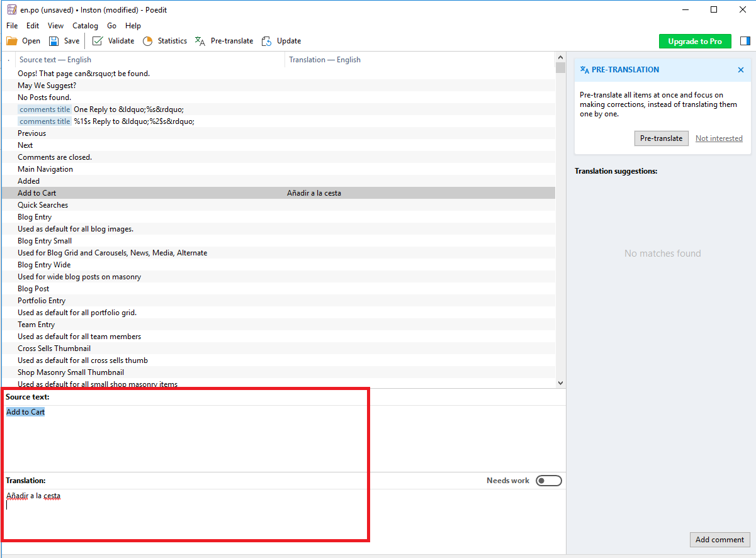Select the 'Added' row
The width and height of the screenshot is (756, 558).
[x=278, y=181]
